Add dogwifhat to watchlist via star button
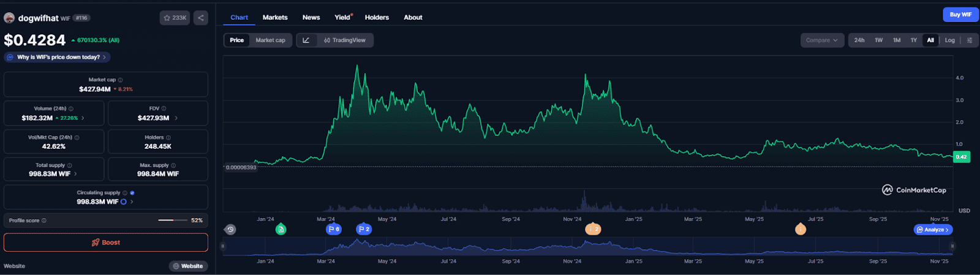Screen dimensions: 980x275 [x=175, y=18]
